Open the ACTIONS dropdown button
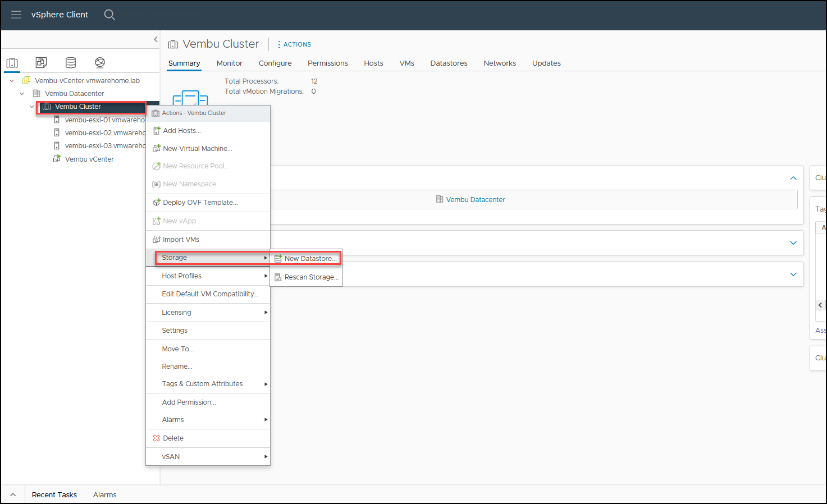The height and width of the screenshot is (504, 827). pyautogui.click(x=294, y=44)
